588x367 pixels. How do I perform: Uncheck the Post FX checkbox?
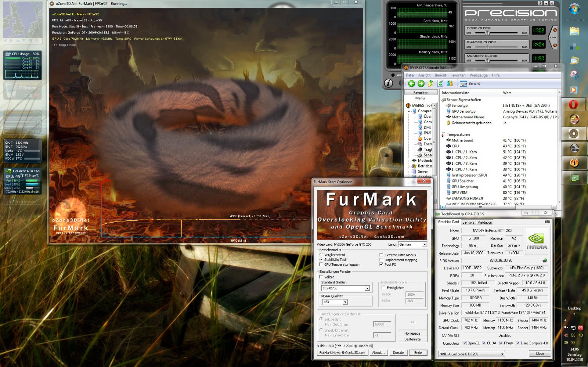click(x=381, y=264)
